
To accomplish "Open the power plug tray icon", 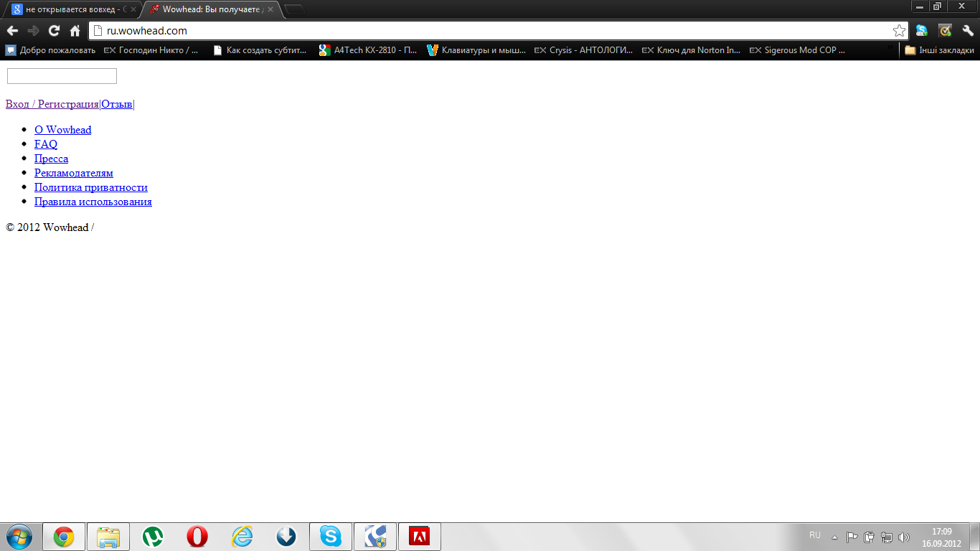I will tap(870, 537).
